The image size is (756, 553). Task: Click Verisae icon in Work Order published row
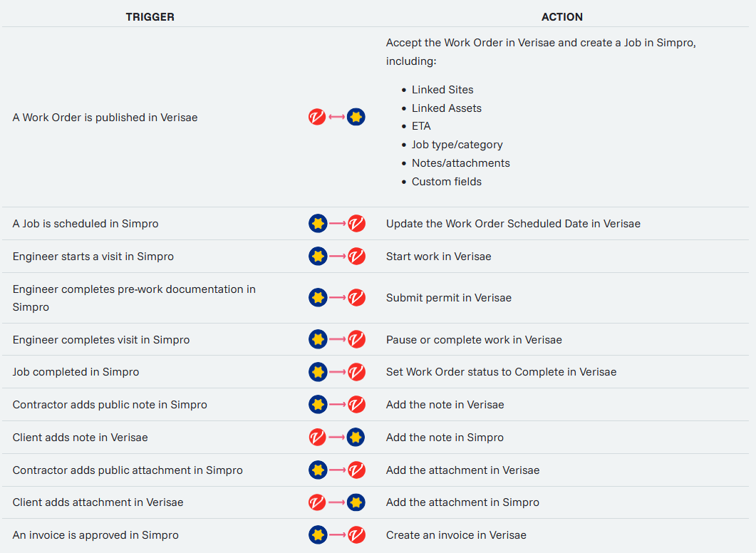(x=317, y=117)
